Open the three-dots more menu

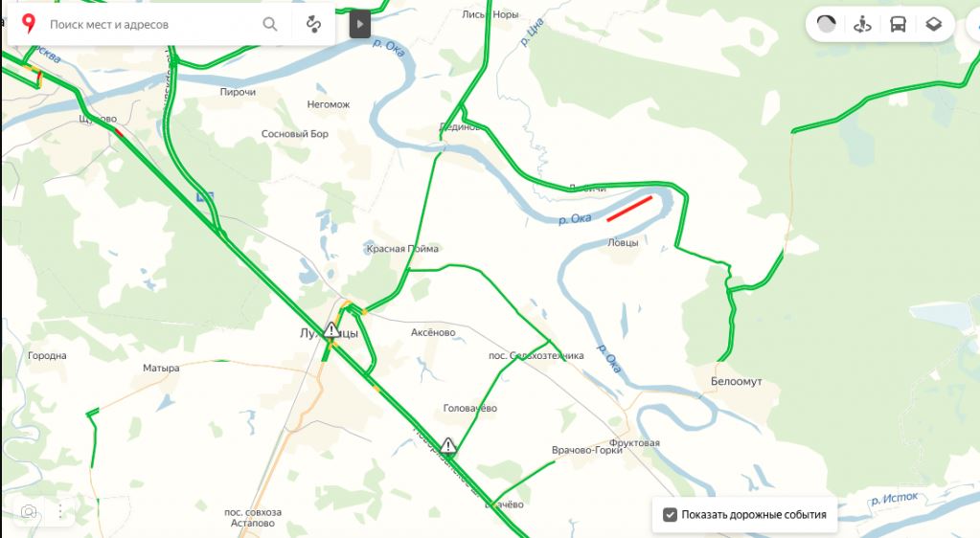[x=60, y=512]
